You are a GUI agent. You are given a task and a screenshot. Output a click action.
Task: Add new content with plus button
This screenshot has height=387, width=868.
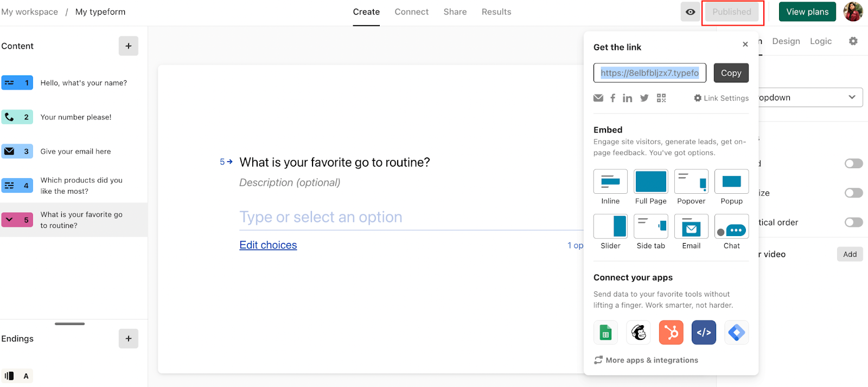click(129, 46)
